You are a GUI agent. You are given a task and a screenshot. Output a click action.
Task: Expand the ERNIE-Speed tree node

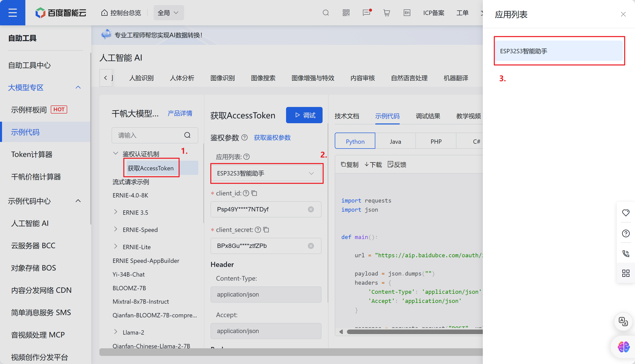(x=115, y=229)
